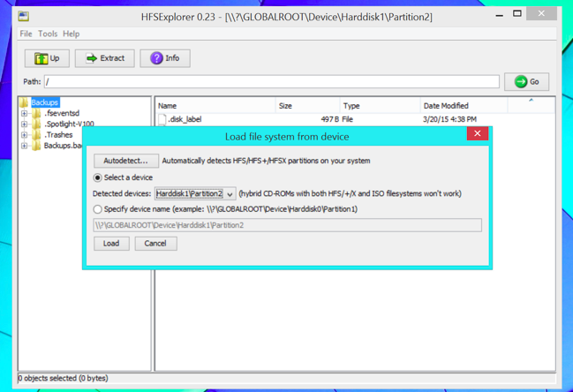Image resolution: width=573 pixels, height=392 pixels.
Task: Click the green Go button
Action: click(526, 81)
